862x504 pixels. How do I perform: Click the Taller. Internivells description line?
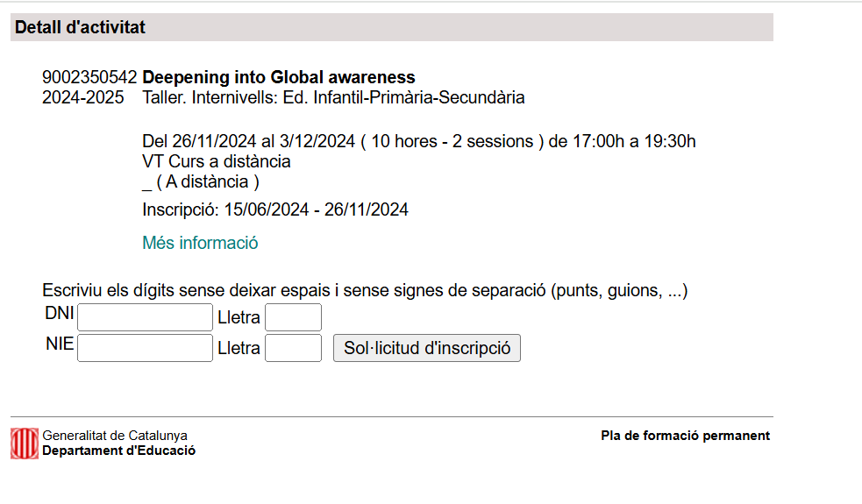click(x=333, y=97)
